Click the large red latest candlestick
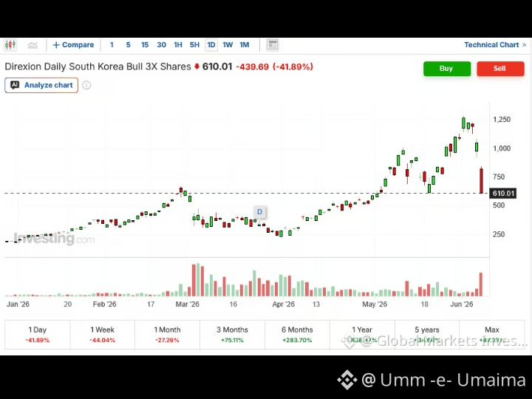532x399 pixels. (x=481, y=181)
